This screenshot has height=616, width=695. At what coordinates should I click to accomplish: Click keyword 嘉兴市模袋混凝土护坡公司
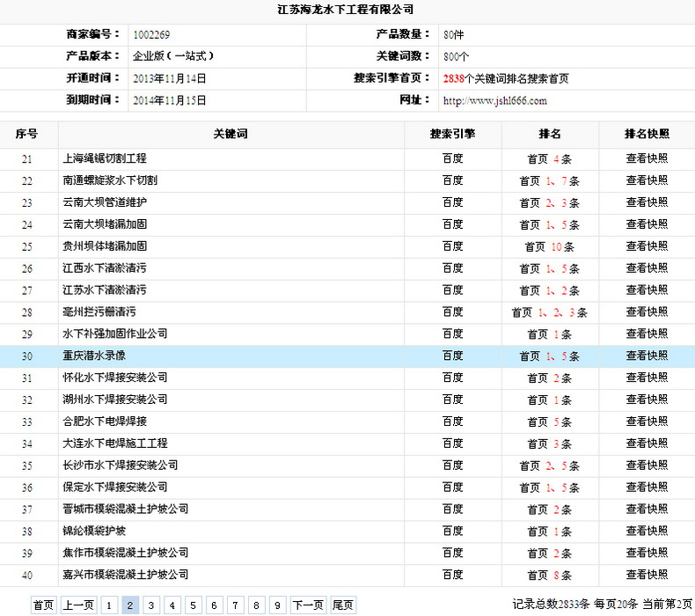click(126, 575)
